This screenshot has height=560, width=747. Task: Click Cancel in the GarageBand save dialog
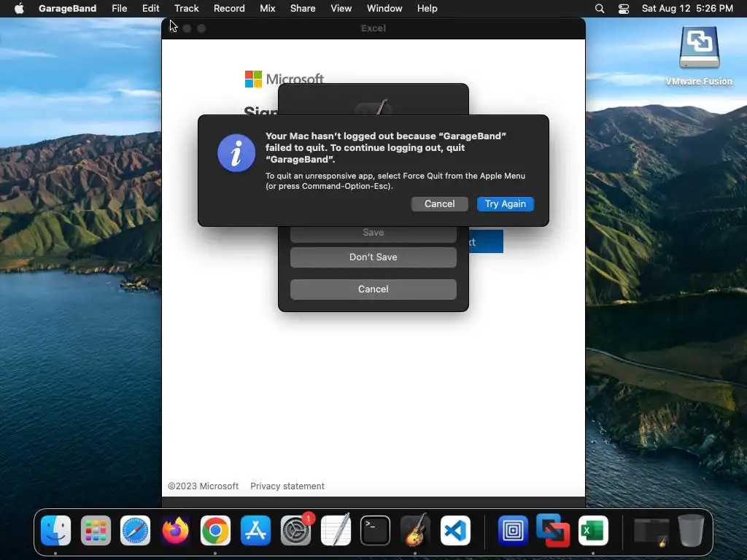[x=373, y=289]
